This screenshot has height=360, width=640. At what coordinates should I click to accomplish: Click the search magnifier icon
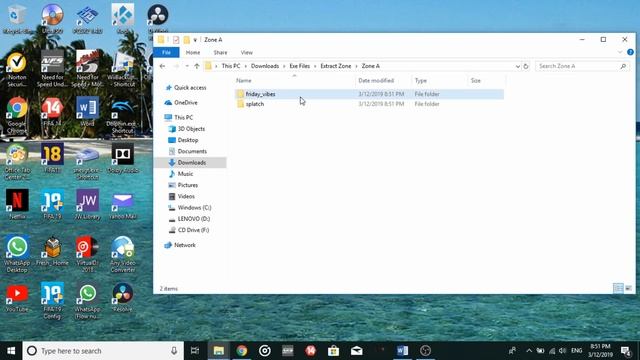tap(623, 66)
